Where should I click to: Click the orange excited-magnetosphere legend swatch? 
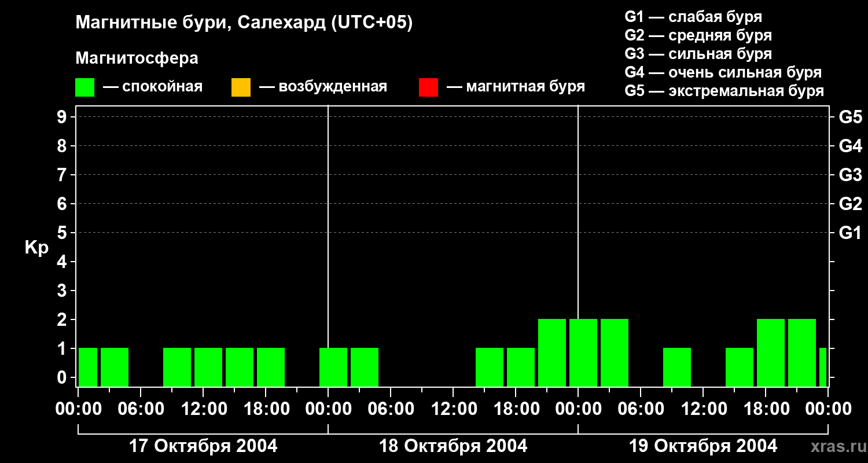tap(241, 87)
